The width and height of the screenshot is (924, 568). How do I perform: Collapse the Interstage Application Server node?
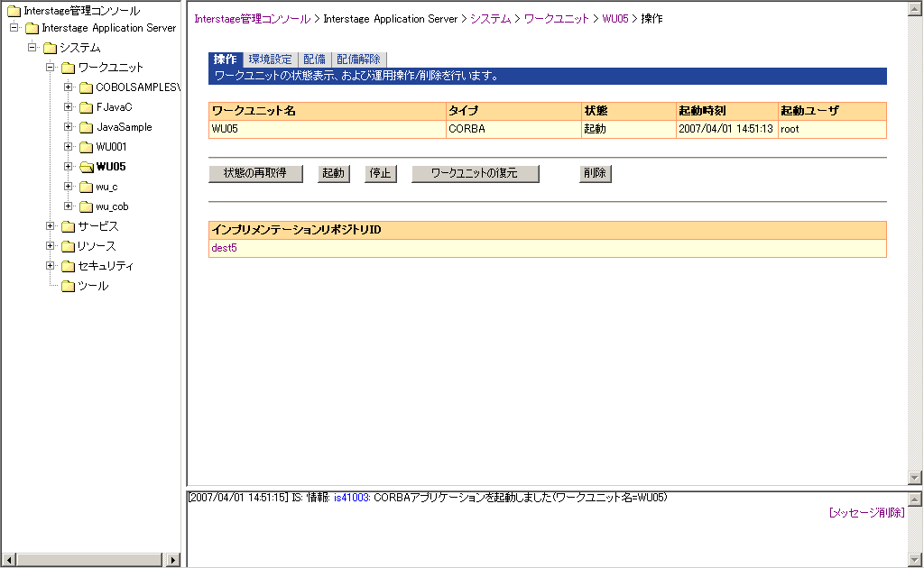coord(14,28)
